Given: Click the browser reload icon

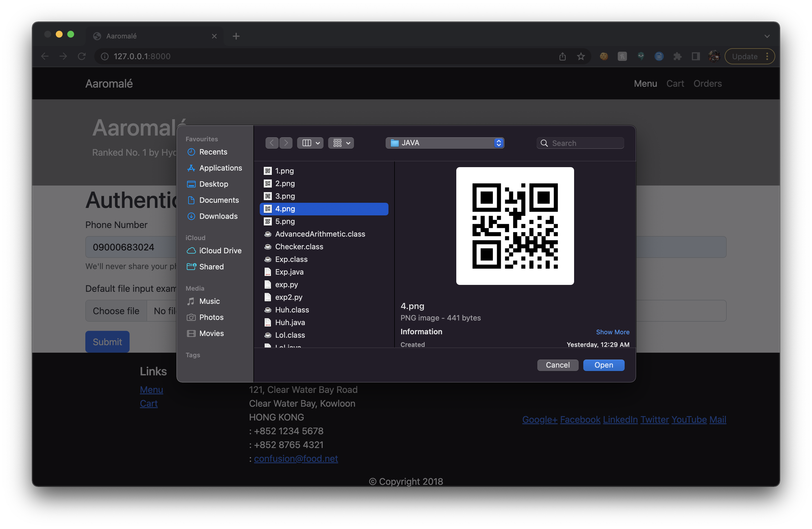Looking at the screenshot, I should pos(82,56).
